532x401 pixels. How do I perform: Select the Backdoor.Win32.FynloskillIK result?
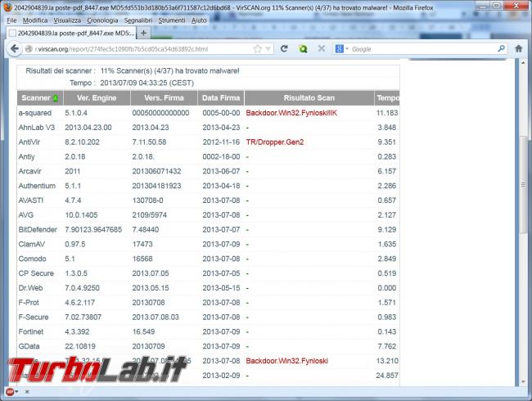click(291, 113)
